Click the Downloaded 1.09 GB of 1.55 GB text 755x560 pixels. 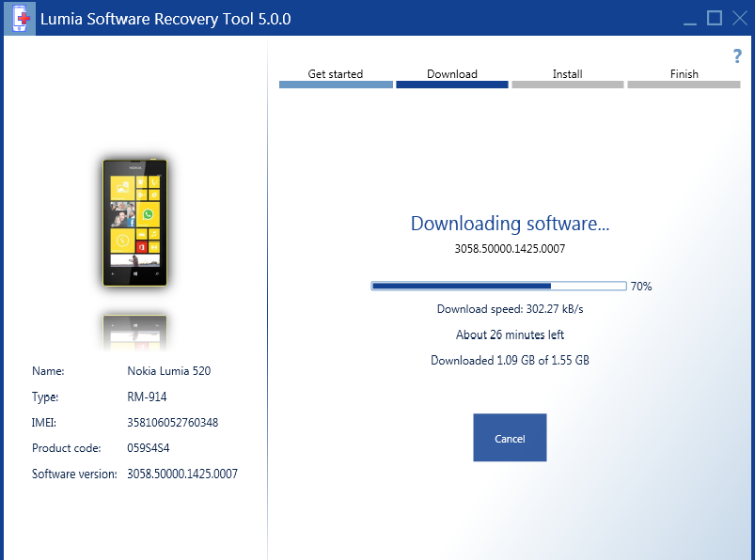(x=510, y=361)
